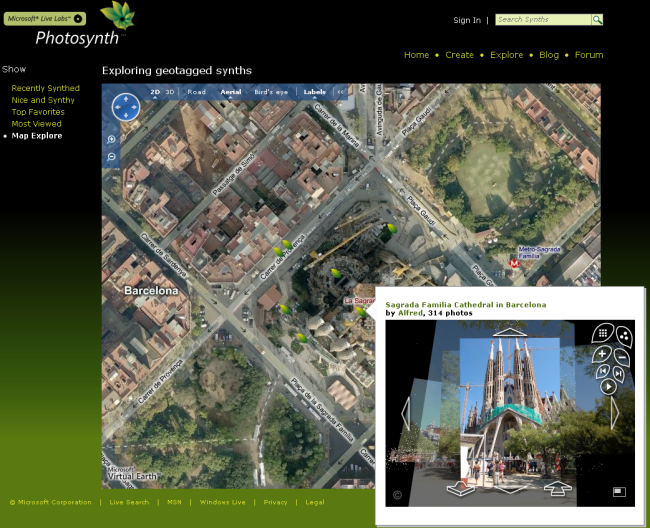
Task: Switch synth viewer to point cloud view
Action: (x=624, y=336)
